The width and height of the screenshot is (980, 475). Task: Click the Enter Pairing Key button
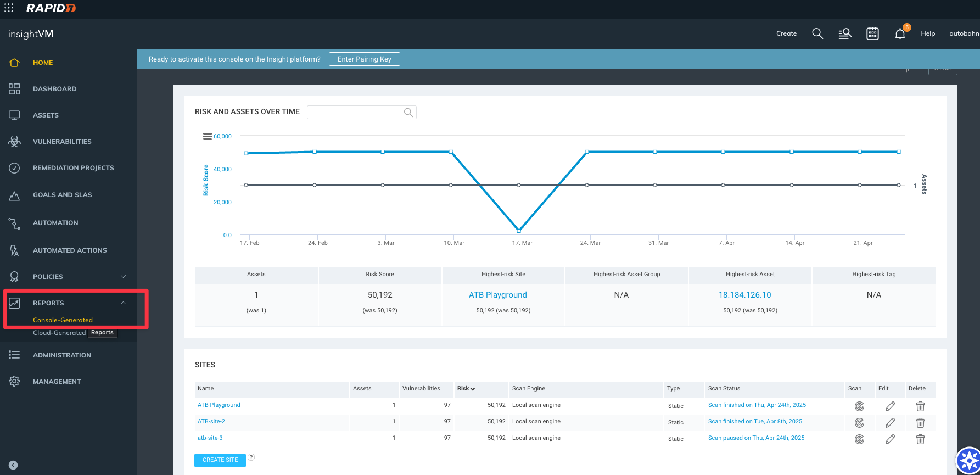pyautogui.click(x=365, y=59)
